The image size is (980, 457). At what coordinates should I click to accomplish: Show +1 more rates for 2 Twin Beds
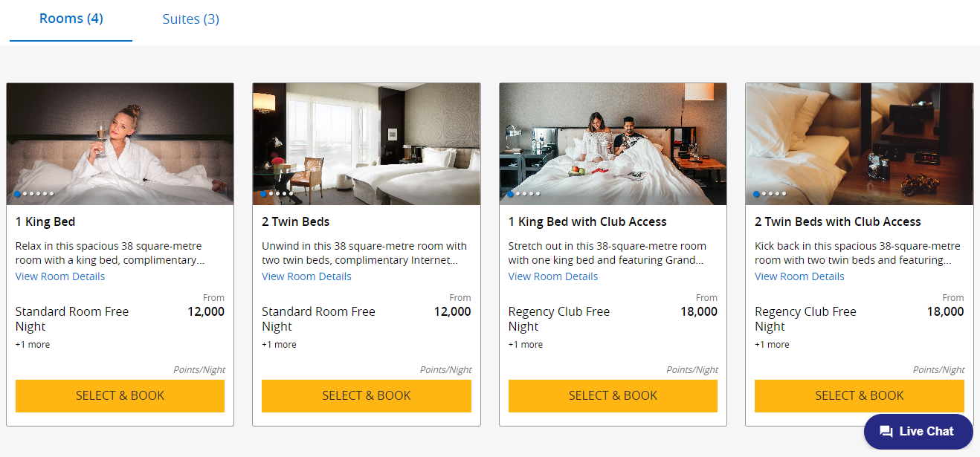[x=279, y=345]
